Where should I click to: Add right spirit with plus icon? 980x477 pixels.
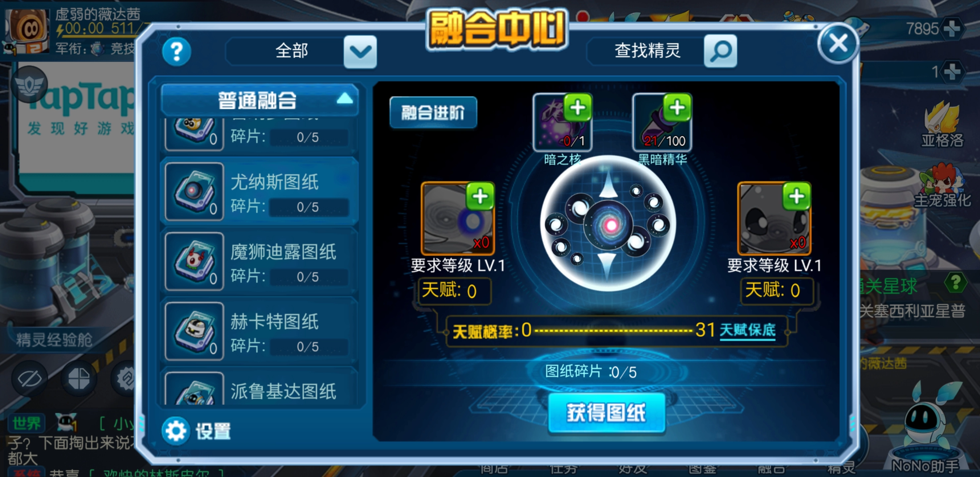click(796, 196)
